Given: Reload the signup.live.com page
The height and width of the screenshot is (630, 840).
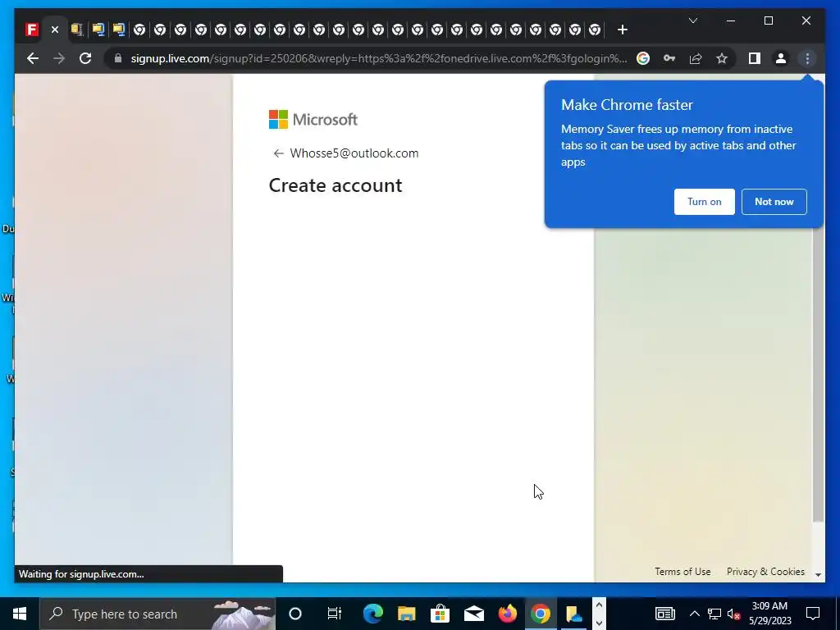Looking at the screenshot, I should [85, 58].
